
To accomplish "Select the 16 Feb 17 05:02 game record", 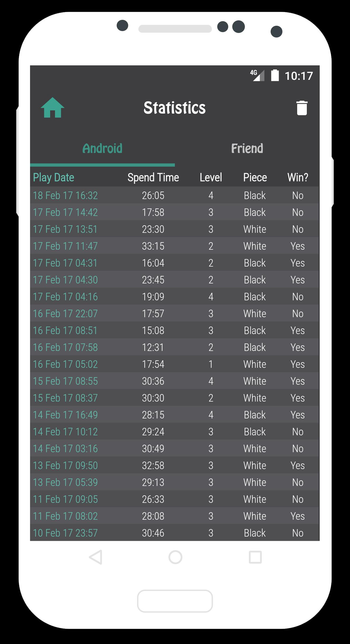I will click(x=174, y=364).
